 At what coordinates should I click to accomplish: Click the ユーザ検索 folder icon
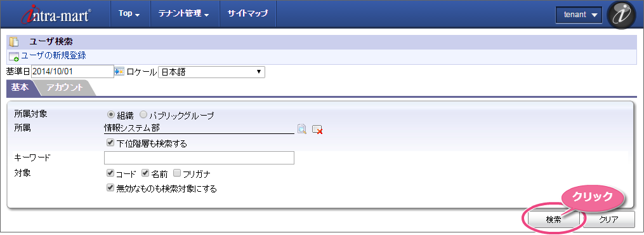click(x=14, y=41)
